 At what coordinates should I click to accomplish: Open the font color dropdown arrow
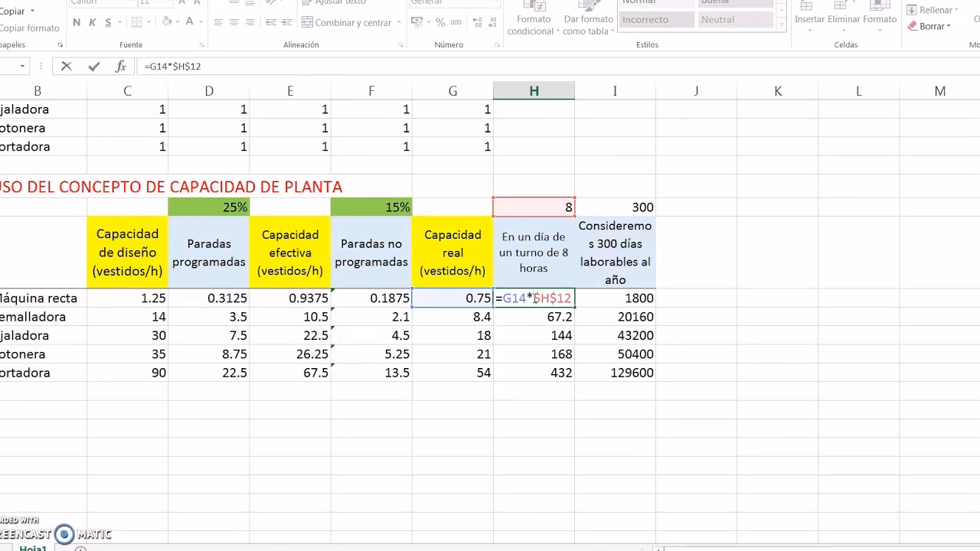pos(200,21)
